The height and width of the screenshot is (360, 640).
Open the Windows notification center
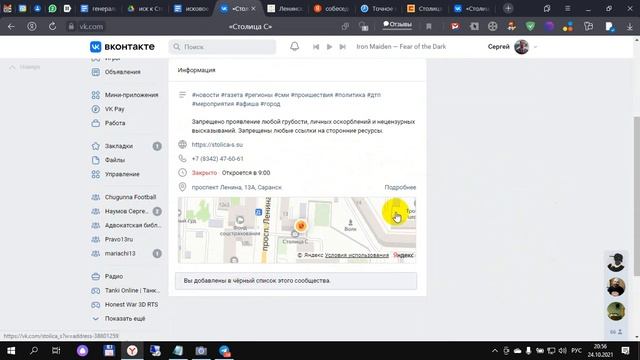(x=625, y=351)
